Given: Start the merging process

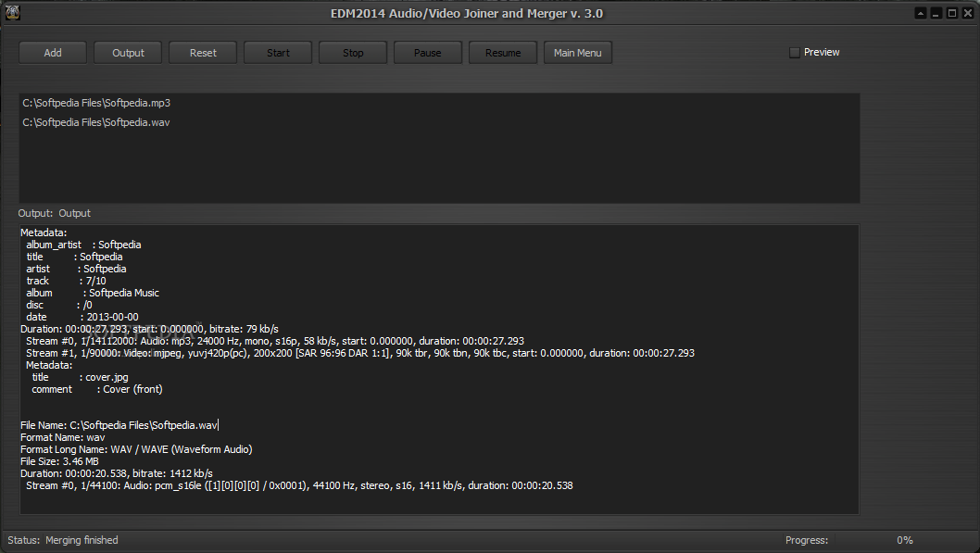Looking at the screenshot, I should 278,53.
